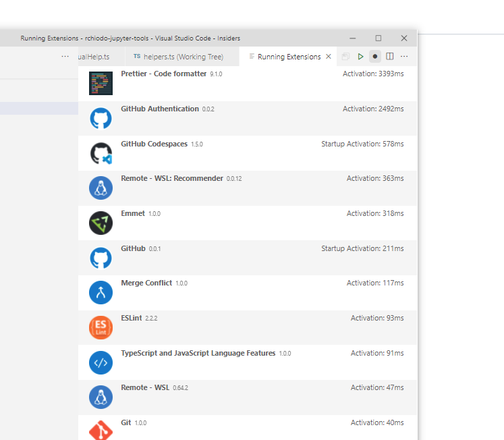Start debugging extension host with play icon
This screenshot has height=440, width=504.
point(360,57)
